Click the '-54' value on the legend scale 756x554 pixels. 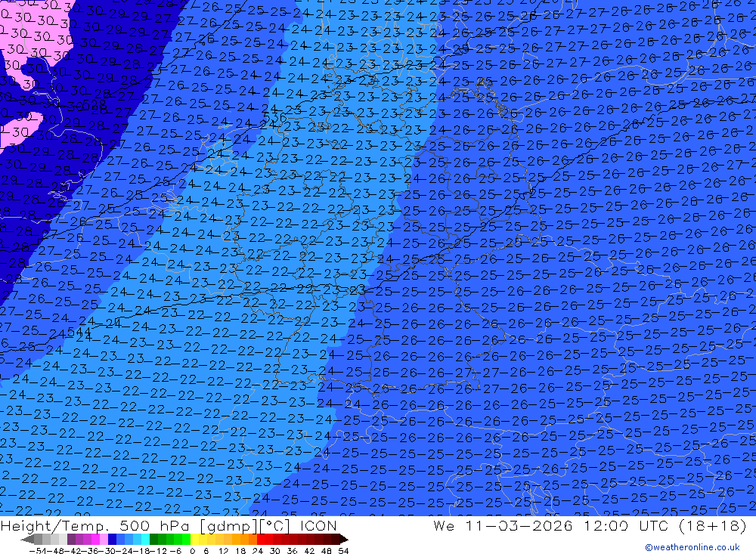[x=38, y=551]
